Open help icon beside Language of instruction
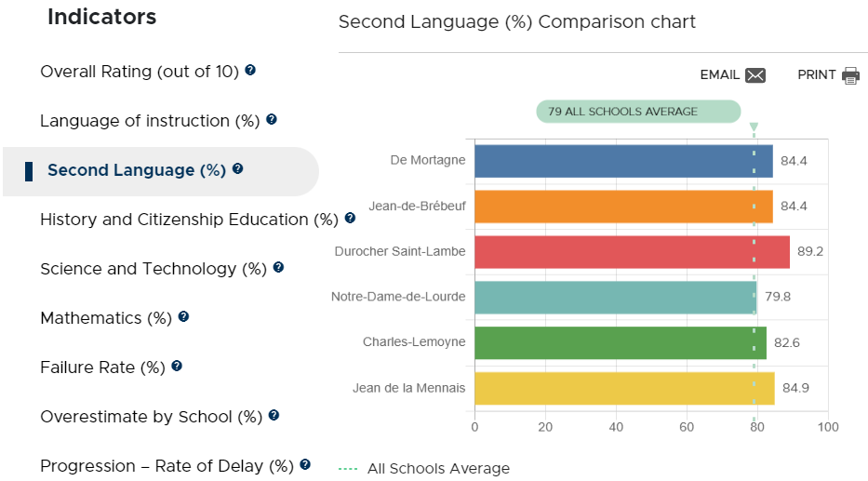Image resolution: width=868 pixels, height=481 pixels. [272, 120]
